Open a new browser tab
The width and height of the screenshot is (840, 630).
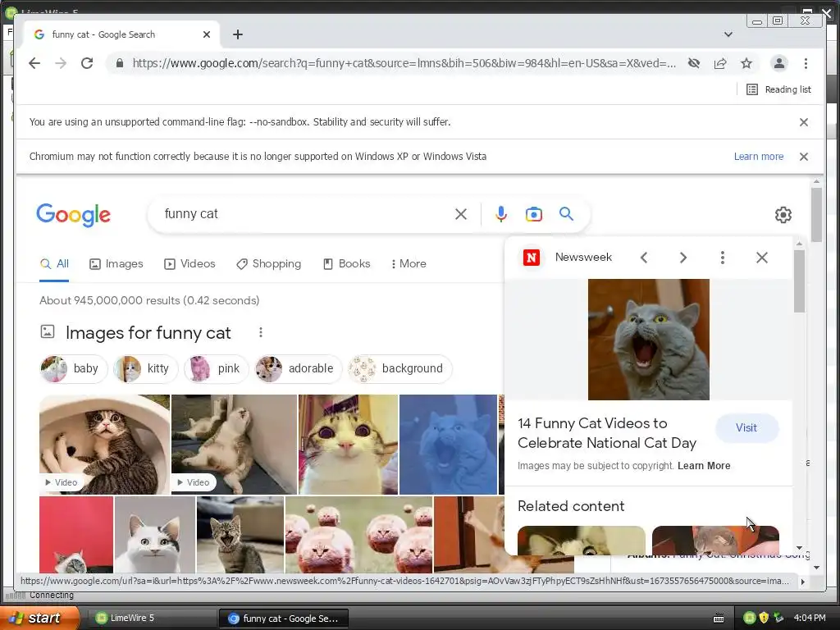click(238, 34)
